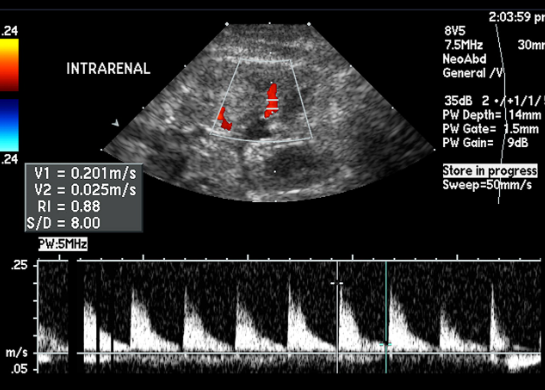Click the PW Gate= 1.5mm setting
The width and height of the screenshot is (545, 390).
(491, 129)
